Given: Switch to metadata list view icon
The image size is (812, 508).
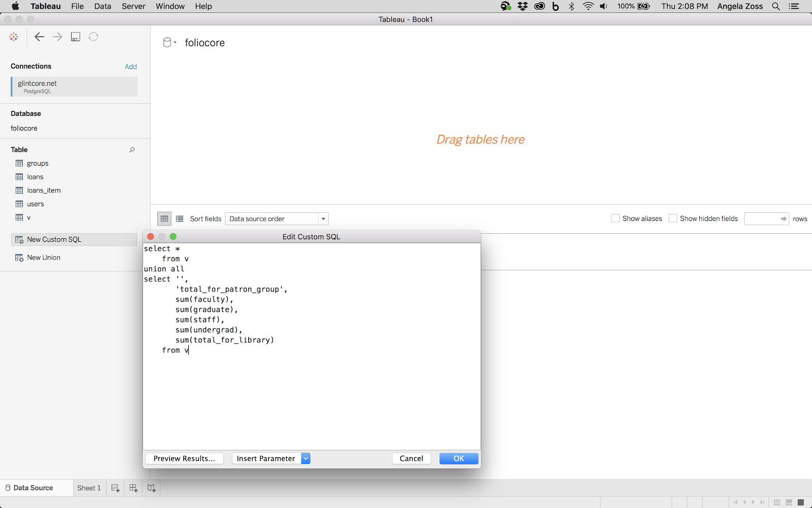Looking at the screenshot, I should coord(180,219).
